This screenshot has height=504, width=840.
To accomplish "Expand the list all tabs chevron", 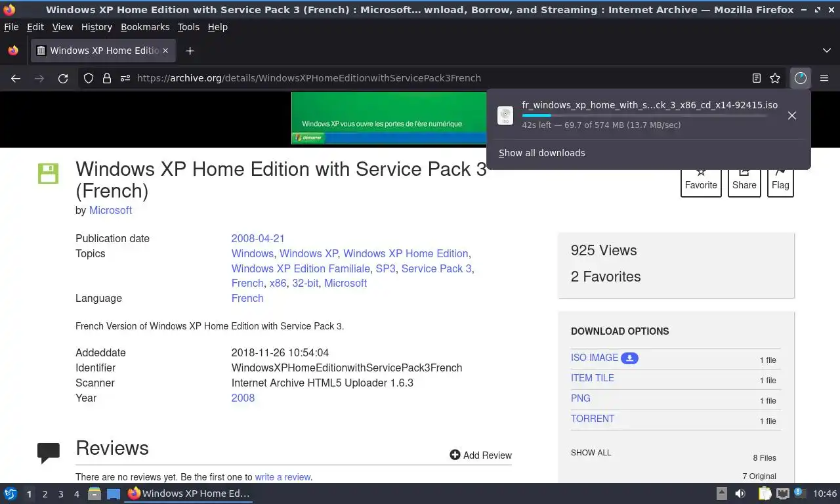I will [x=826, y=51].
